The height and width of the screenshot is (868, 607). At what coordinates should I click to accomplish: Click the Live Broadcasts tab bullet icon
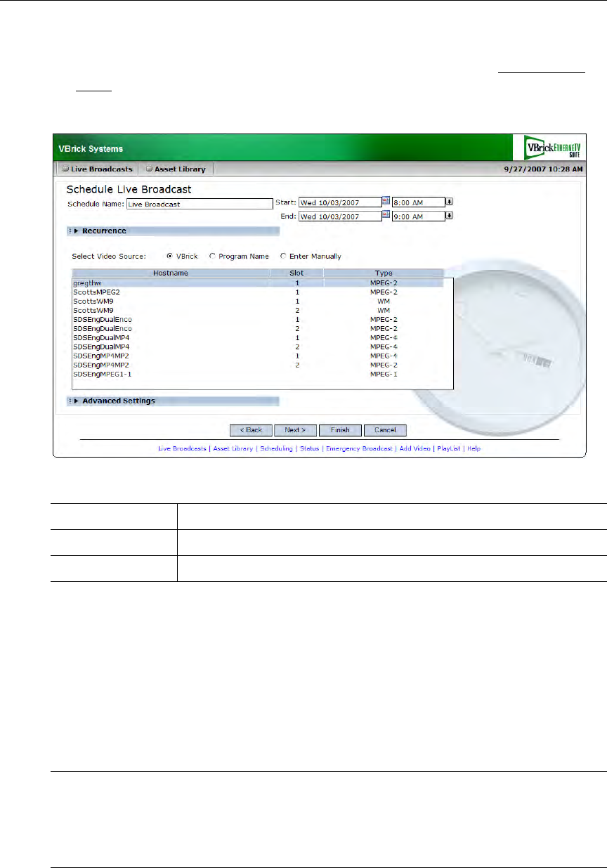pos(65,169)
